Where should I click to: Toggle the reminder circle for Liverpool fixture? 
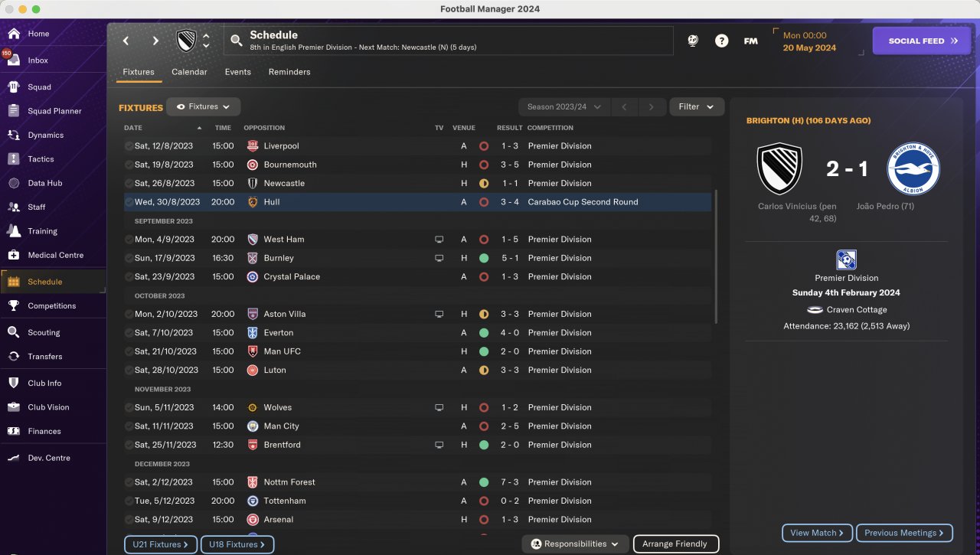pos(129,146)
